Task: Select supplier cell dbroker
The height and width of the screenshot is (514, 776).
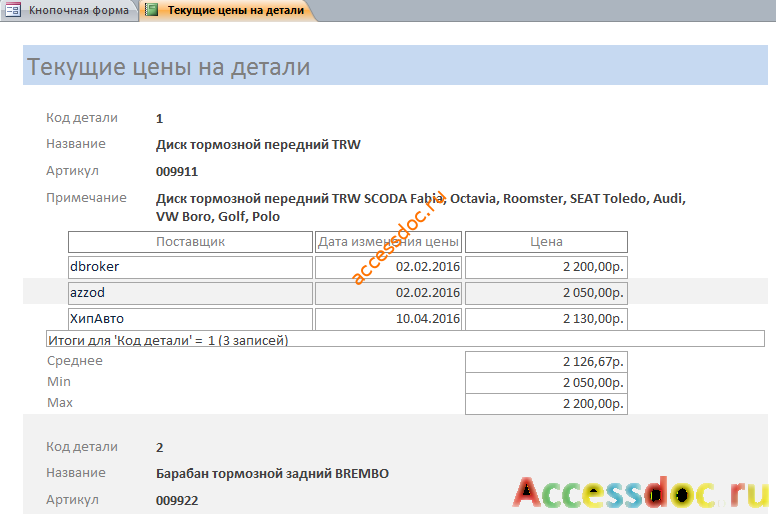Action: click(191, 267)
